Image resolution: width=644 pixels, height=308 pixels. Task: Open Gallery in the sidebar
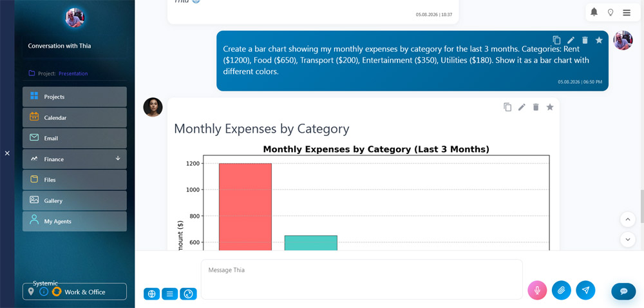74,201
